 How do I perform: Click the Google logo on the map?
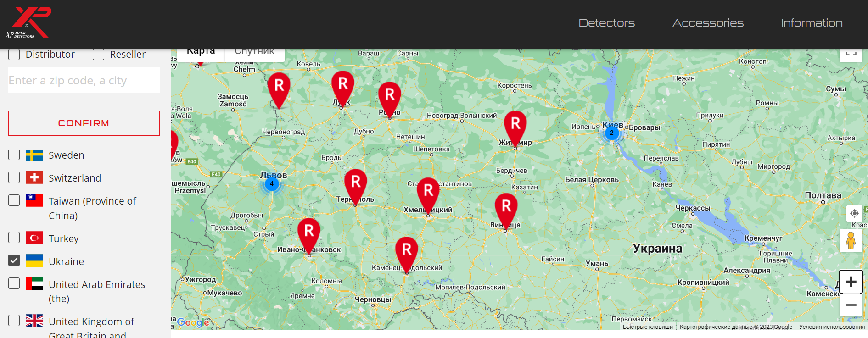(193, 322)
